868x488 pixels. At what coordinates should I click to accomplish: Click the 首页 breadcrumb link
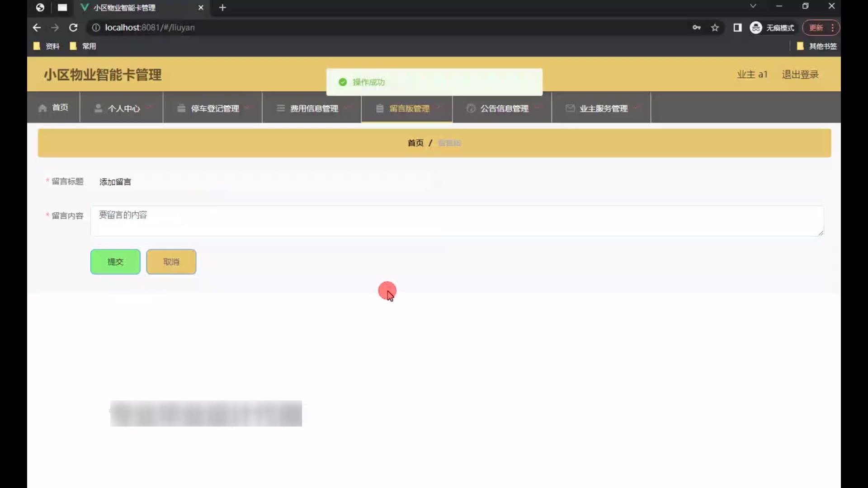[x=415, y=143]
